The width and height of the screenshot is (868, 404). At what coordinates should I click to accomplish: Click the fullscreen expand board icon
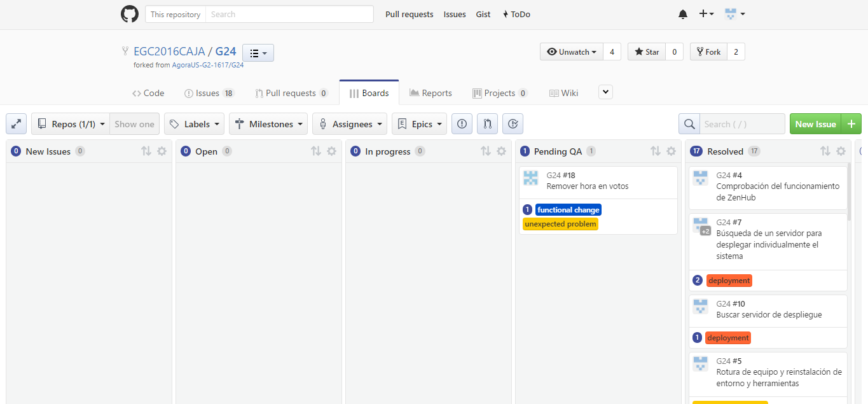tap(16, 124)
